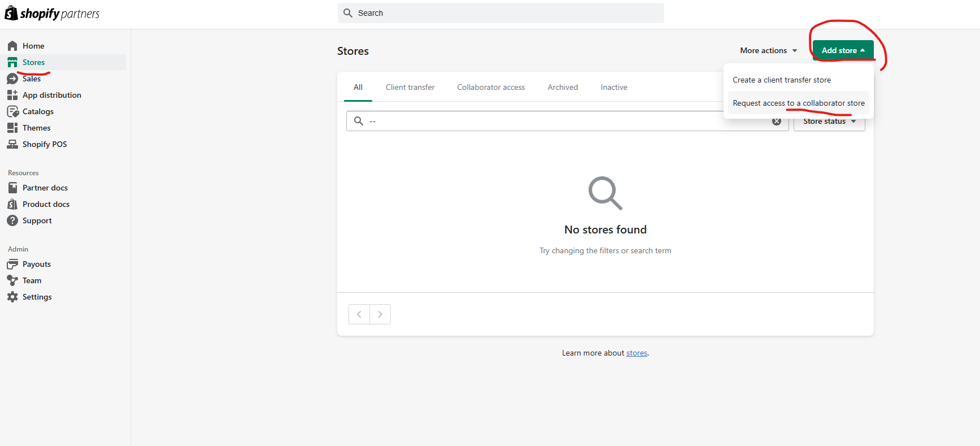The height and width of the screenshot is (446, 980).
Task: Focus the top Search input field
Action: tap(501, 13)
